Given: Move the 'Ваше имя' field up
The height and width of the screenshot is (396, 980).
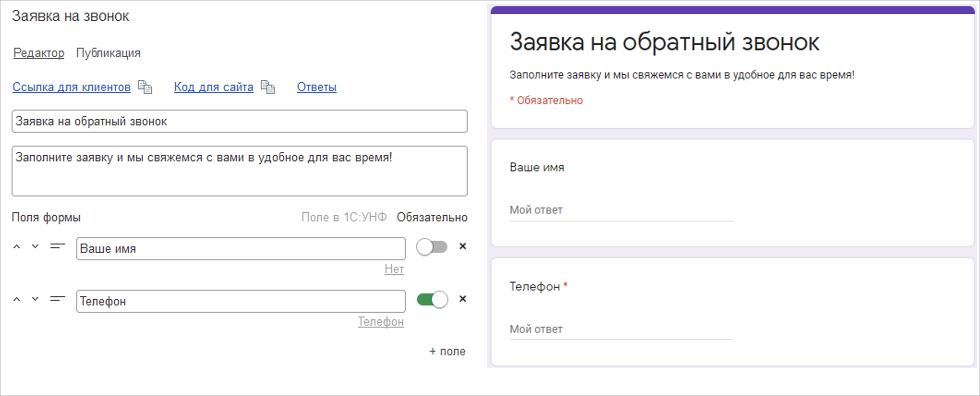Looking at the screenshot, I should [x=17, y=247].
